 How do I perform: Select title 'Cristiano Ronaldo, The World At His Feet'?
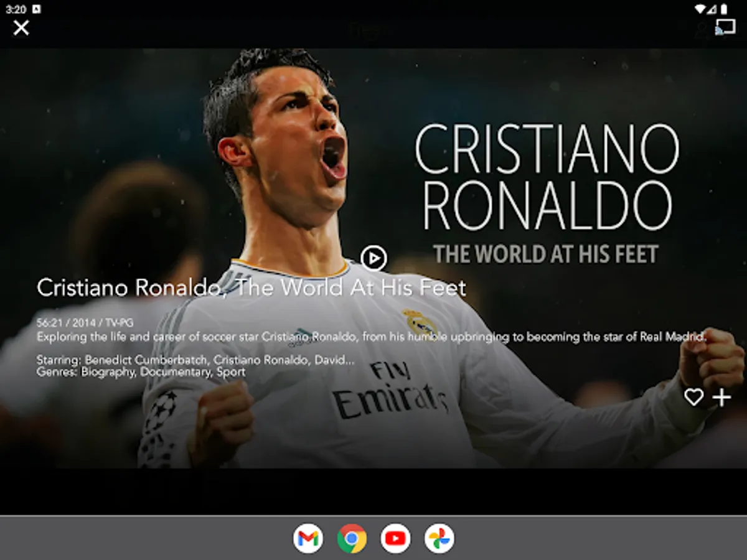(x=251, y=287)
